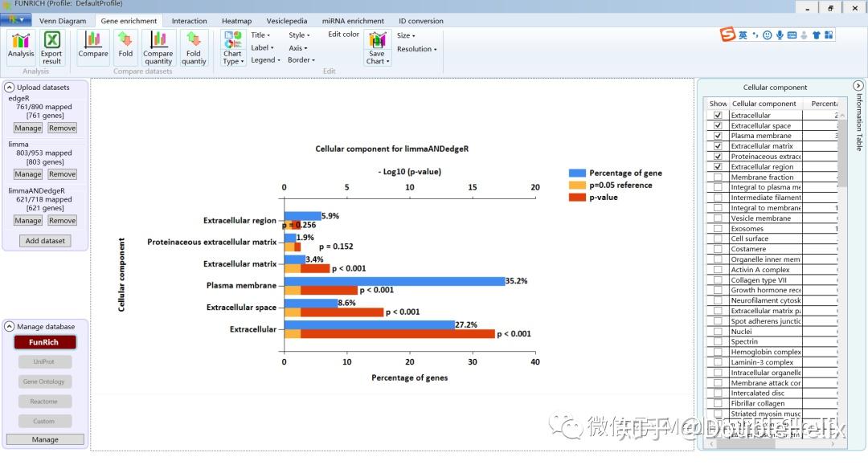Click the Sogou input method logo
Screen dimensions: 868x465
click(728, 35)
